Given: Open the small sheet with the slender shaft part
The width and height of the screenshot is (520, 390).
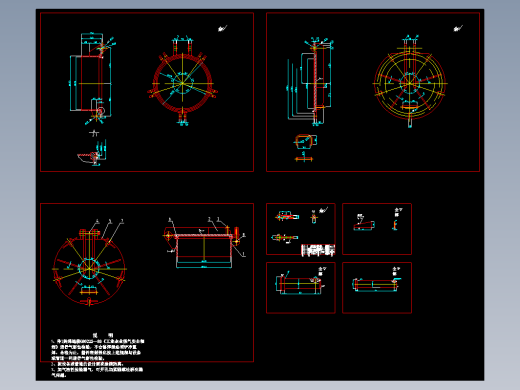Looking at the screenshot, I should [377, 288].
